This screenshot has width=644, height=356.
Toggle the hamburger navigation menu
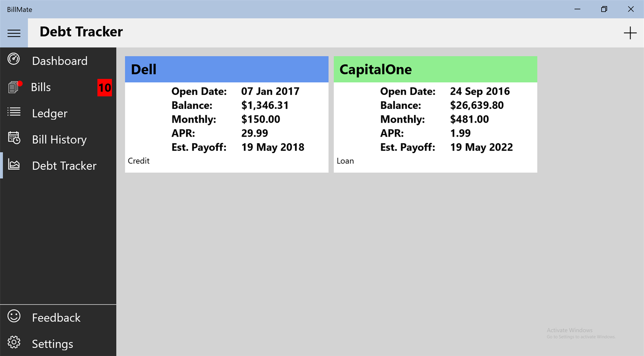[14, 33]
